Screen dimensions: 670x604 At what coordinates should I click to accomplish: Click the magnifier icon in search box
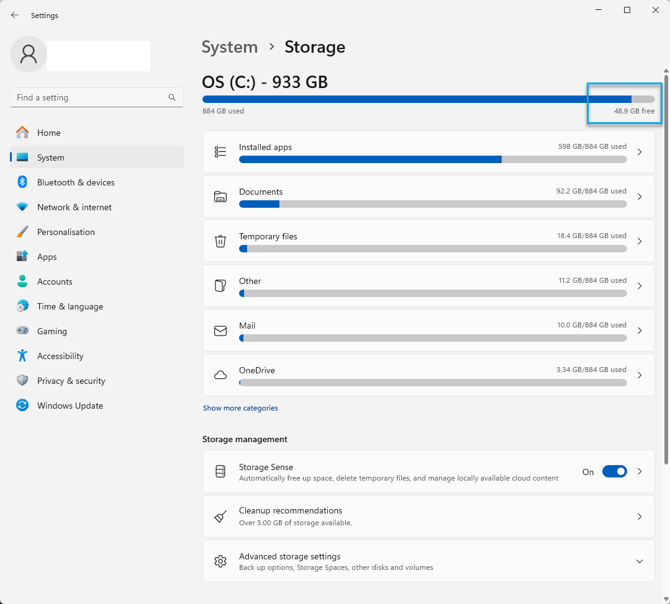172,97
